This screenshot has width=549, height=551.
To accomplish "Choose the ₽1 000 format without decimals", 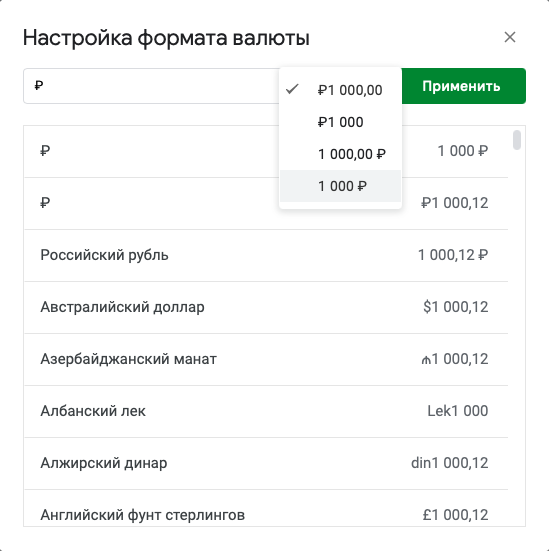I will point(340,122).
